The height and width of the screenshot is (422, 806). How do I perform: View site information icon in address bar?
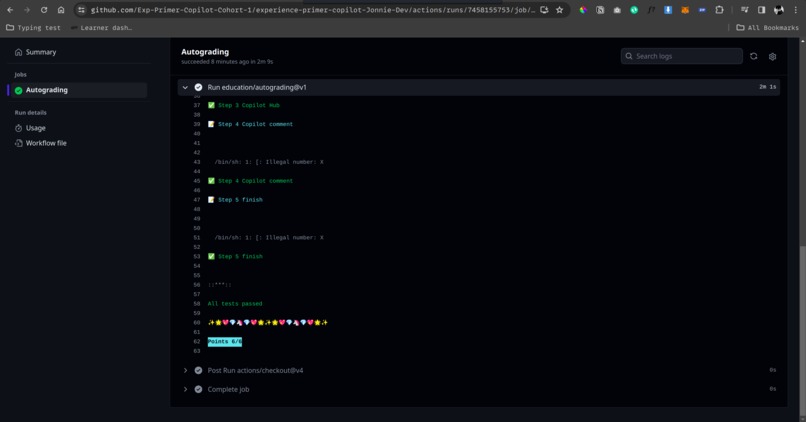coord(81,10)
